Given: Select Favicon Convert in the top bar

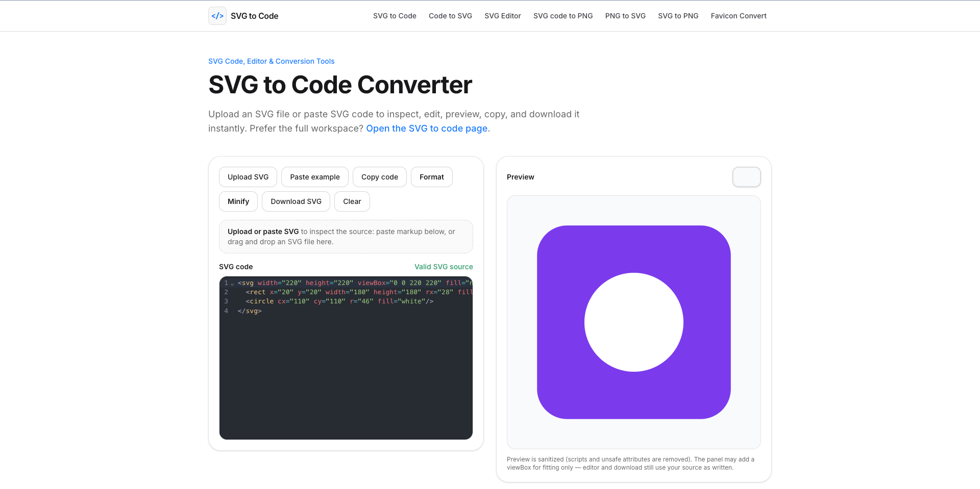Looking at the screenshot, I should tap(739, 16).
